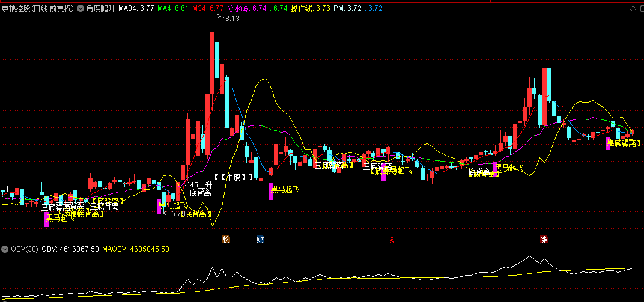Viewport: 644px width, 302px height.
Task: Click the 8.13 high price label
Action: click(x=232, y=19)
